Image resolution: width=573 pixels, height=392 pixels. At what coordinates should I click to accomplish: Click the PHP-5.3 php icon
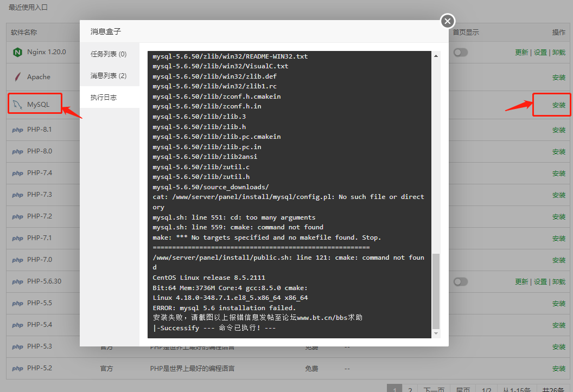[17, 347]
